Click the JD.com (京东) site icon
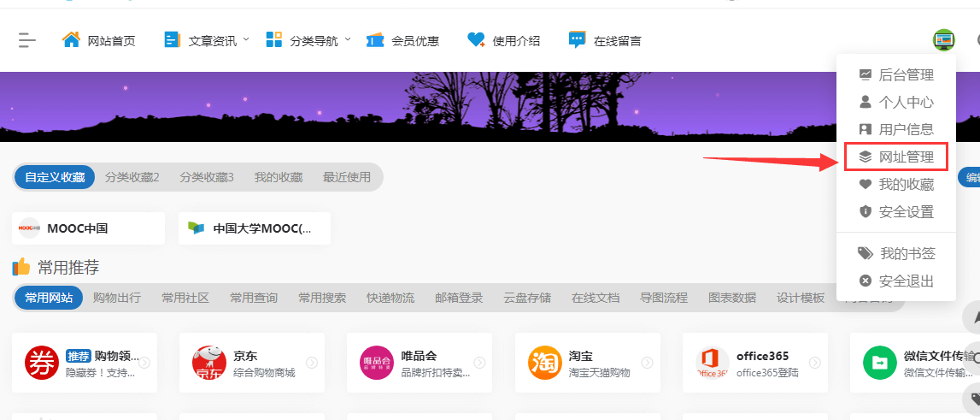This screenshot has height=420, width=980. (x=208, y=363)
